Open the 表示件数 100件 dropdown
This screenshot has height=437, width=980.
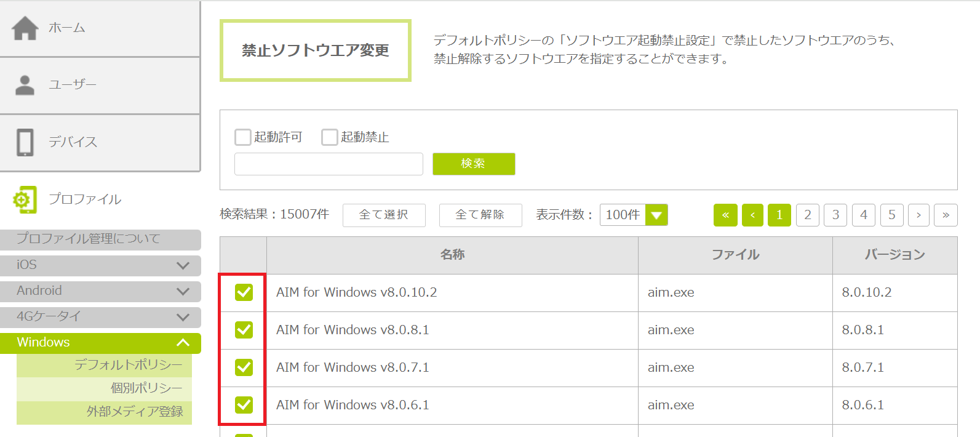pyautogui.click(x=656, y=215)
